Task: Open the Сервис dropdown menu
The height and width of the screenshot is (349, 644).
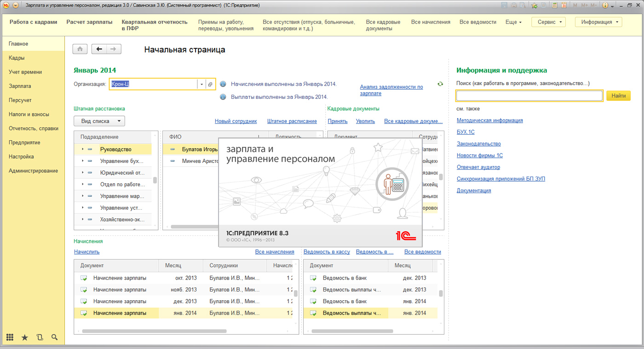Action: click(548, 22)
